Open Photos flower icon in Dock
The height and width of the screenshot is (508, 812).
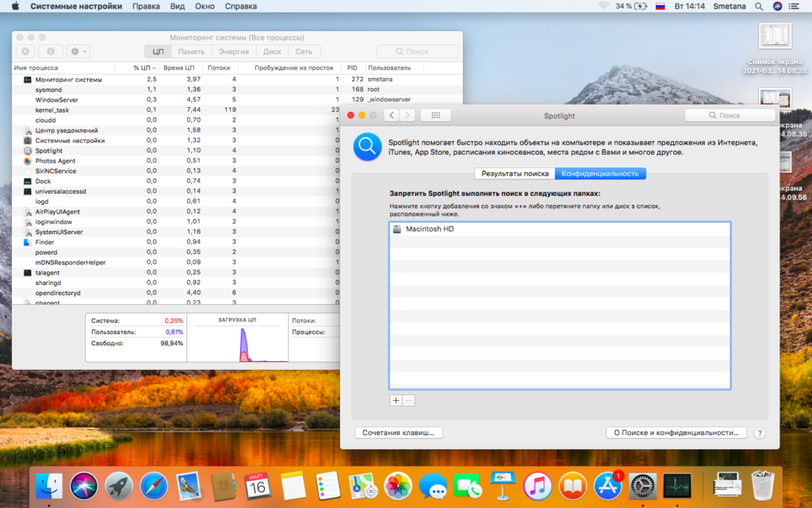coord(398,487)
